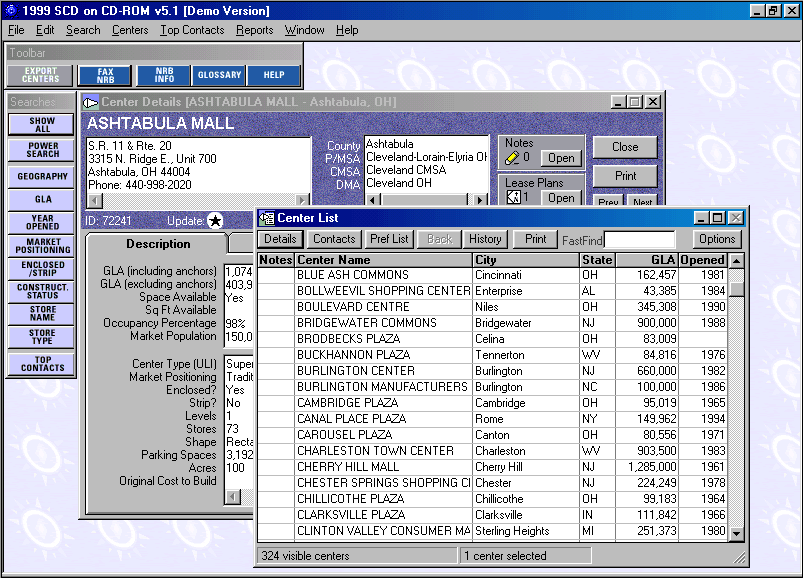Select the Power Search button
The width and height of the screenshot is (803, 578).
pos(42,150)
